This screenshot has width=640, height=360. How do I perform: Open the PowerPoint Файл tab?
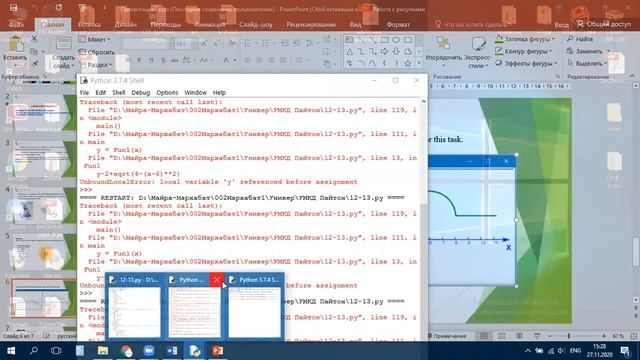(16, 24)
